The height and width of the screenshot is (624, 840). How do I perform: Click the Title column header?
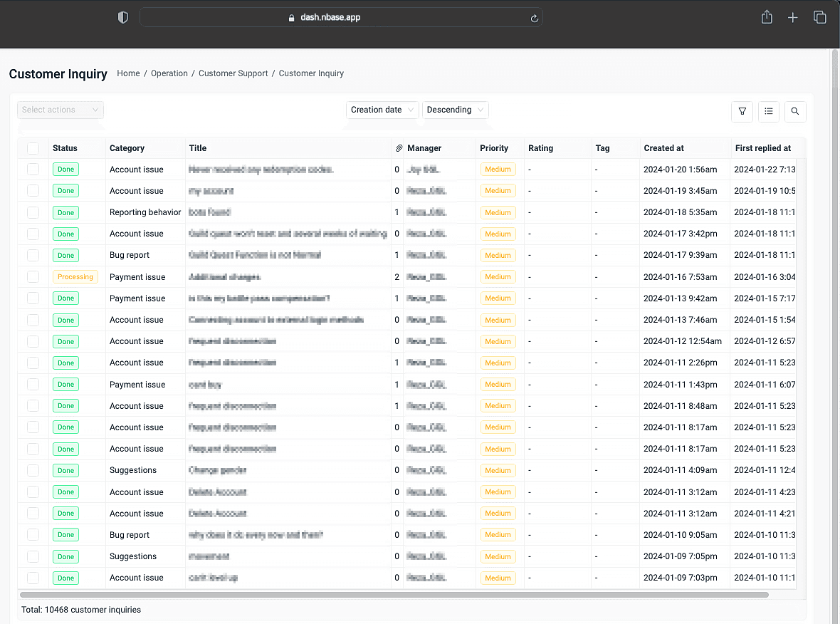tap(198, 148)
